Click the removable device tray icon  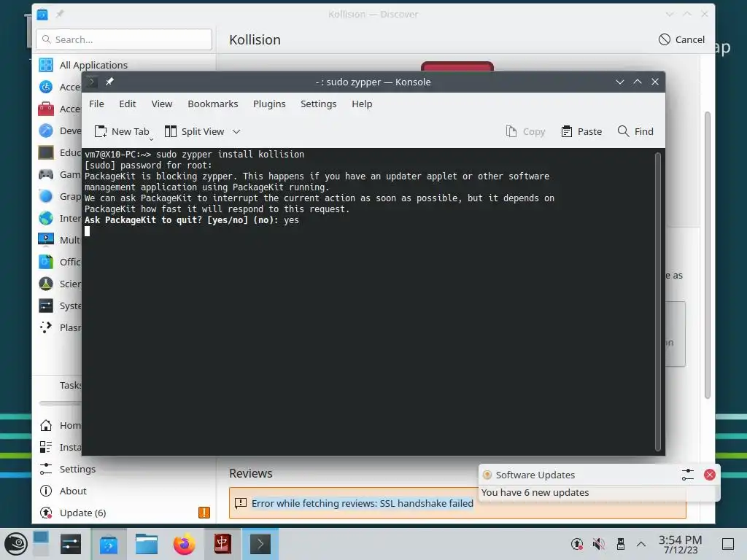click(620, 544)
